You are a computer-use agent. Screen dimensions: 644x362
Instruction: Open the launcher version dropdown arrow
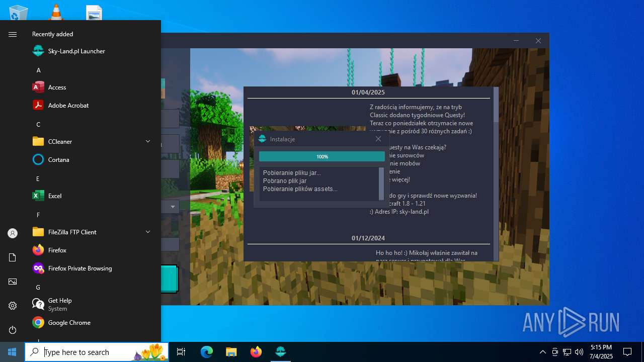pos(173,207)
